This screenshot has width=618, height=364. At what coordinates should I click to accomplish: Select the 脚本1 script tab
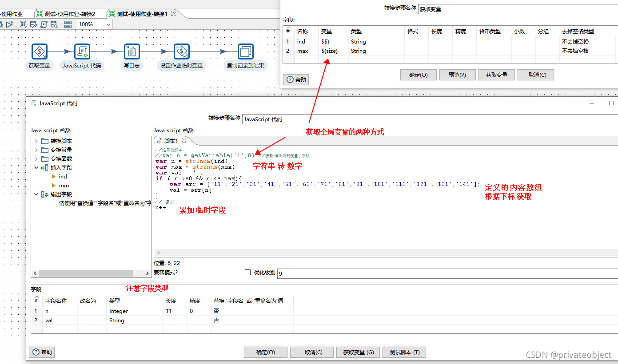pos(171,141)
